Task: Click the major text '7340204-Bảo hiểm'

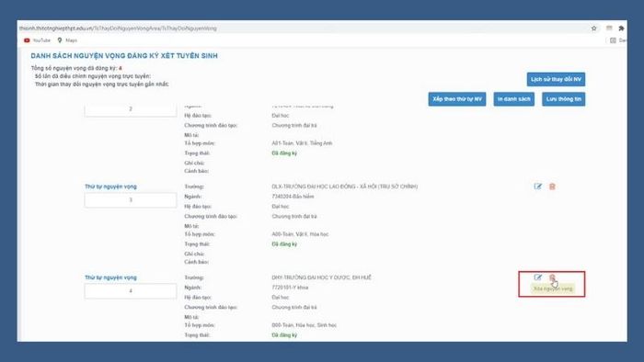Action: pyautogui.click(x=293, y=197)
